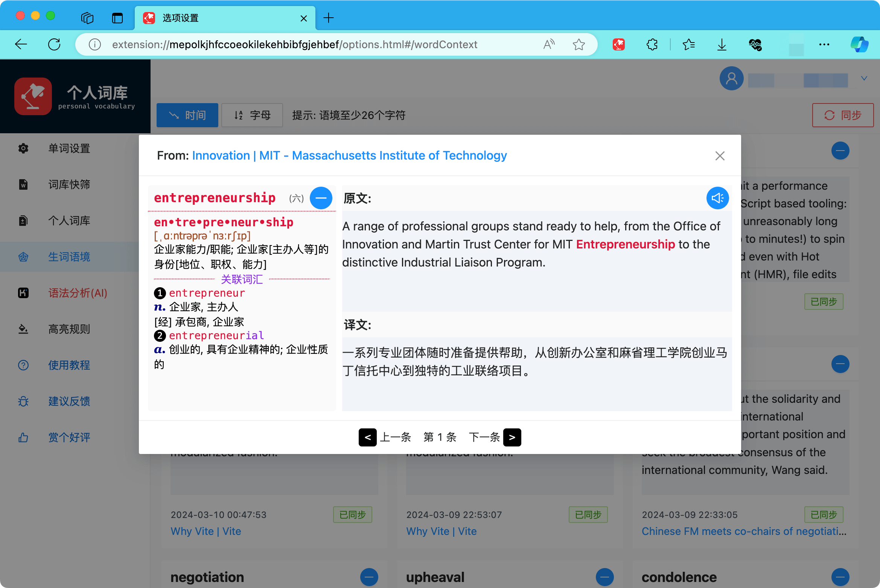Open the browser ellipsis settings menu
880x588 pixels.
824,44
